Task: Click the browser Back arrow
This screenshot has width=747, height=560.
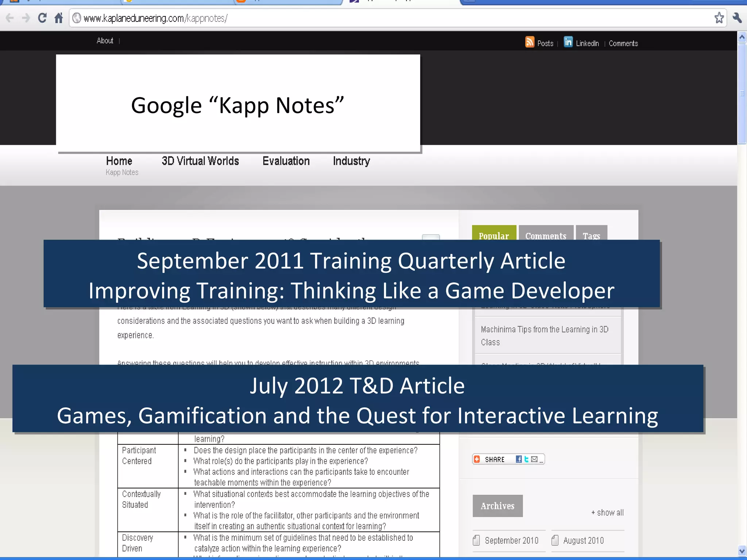Action: (10, 18)
